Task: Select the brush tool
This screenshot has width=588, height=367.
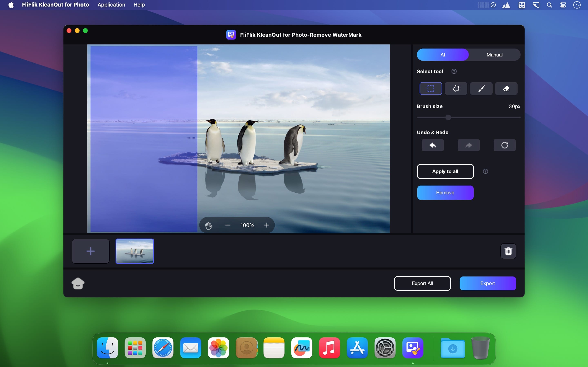Action: click(x=481, y=88)
